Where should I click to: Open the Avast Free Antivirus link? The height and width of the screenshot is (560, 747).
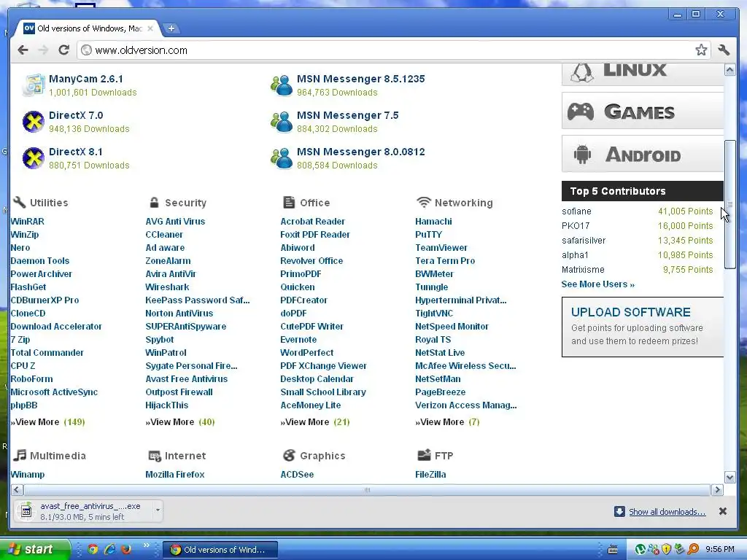(186, 379)
